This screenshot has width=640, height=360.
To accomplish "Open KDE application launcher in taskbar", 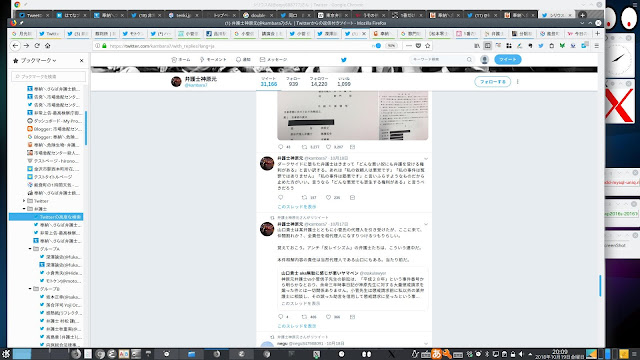I will pyautogui.click(x=6, y=354).
